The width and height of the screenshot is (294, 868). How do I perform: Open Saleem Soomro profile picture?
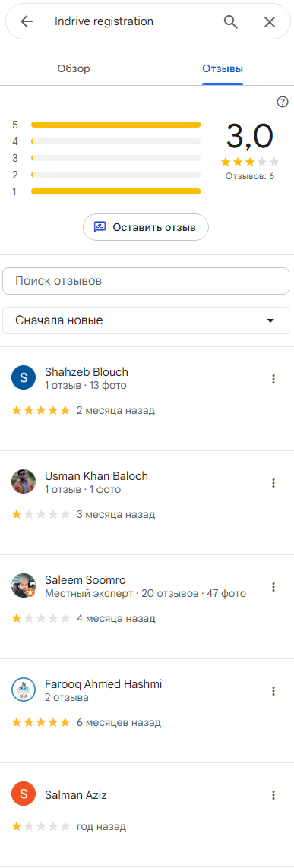click(x=24, y=586)
